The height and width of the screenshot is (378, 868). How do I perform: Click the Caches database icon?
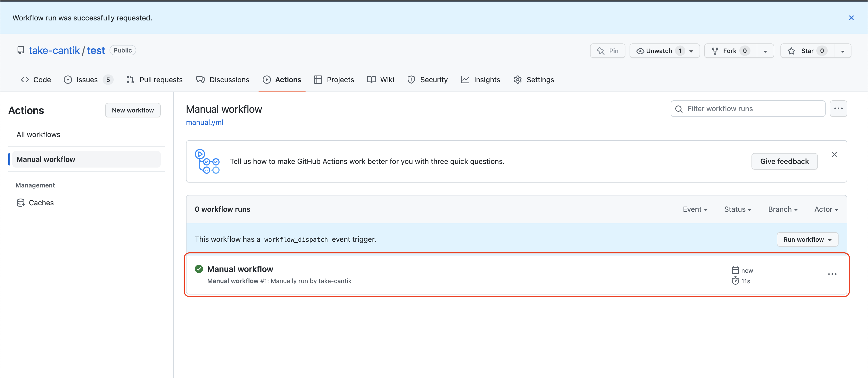21,203
